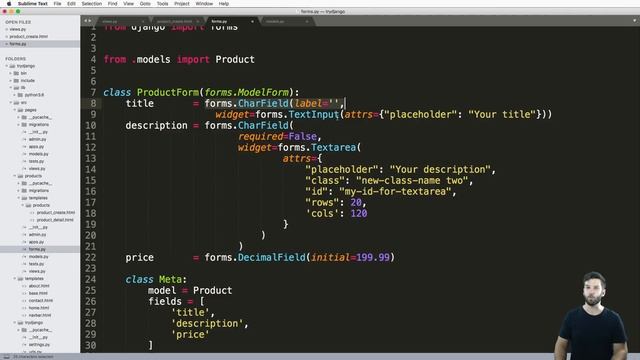The width and height of the screenshot is (640, 360).
Task: Close the models.py editor tab
Action: tap(307, 21)
